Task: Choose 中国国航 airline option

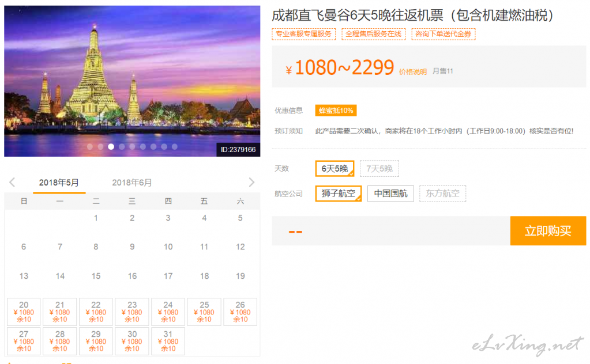Action: [x=390, y=194]
